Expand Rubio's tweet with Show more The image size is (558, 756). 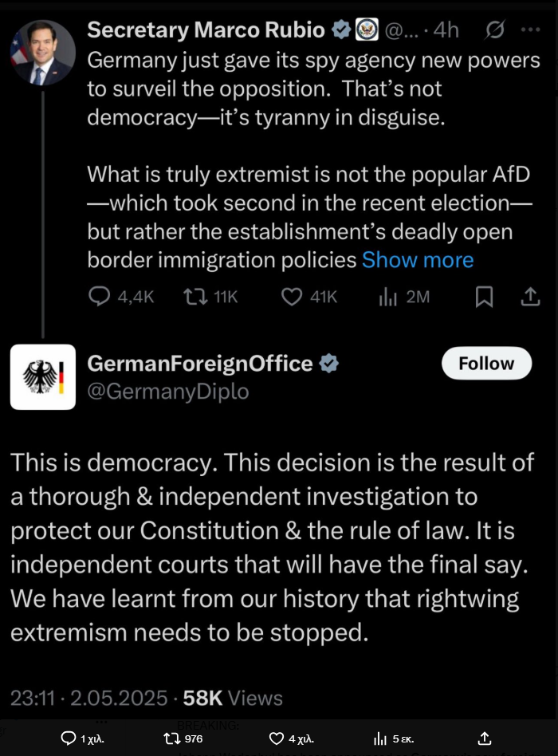coord(418,260)
